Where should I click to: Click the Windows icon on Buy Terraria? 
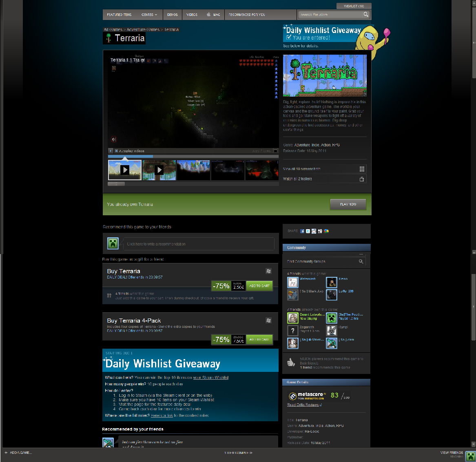[269, 271]
